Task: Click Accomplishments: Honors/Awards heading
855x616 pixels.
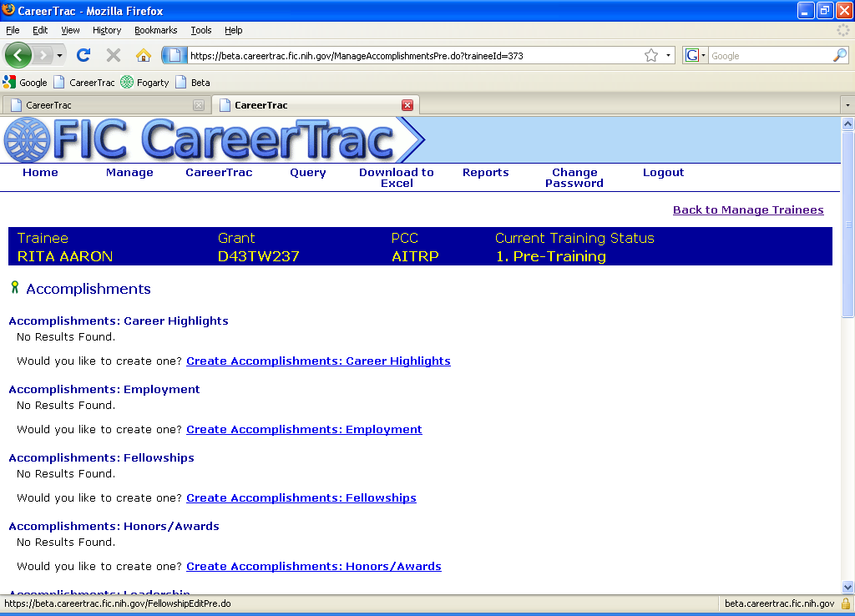Action: pyautogui.click(x=114, y=526)
